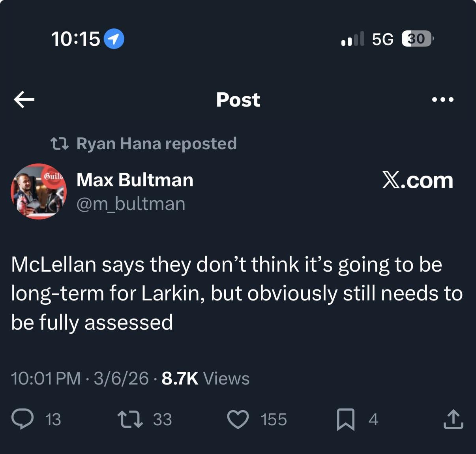
Task: Bookmark this post
Action: point(345,419)
